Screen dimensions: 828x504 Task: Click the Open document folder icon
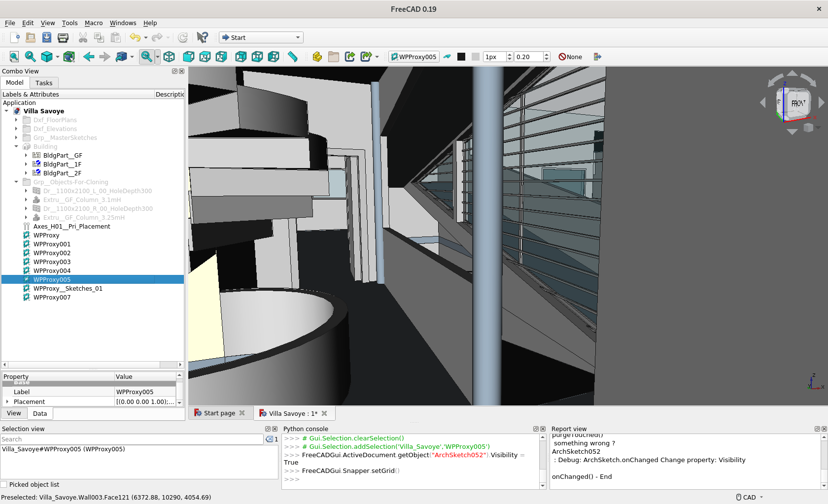click(x=31, y=37)
